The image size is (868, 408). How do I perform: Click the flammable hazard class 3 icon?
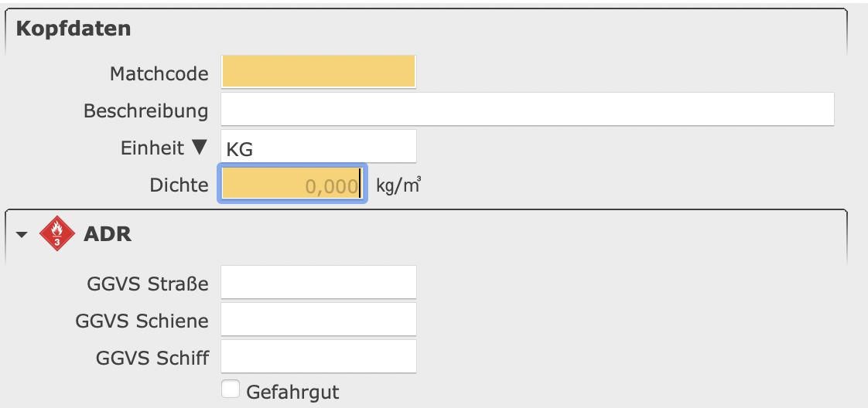click(x=56, y=233)
